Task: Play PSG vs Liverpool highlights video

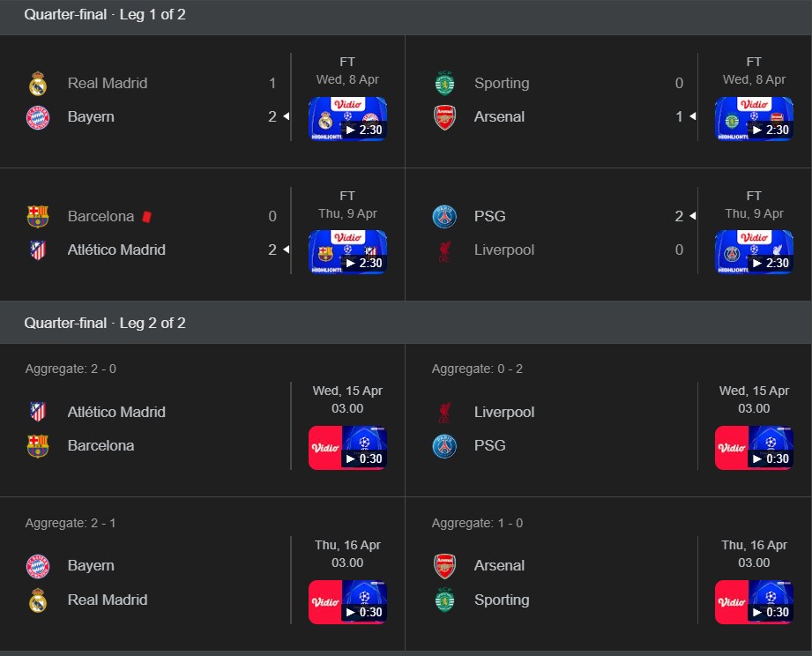Action: [754, 252]
